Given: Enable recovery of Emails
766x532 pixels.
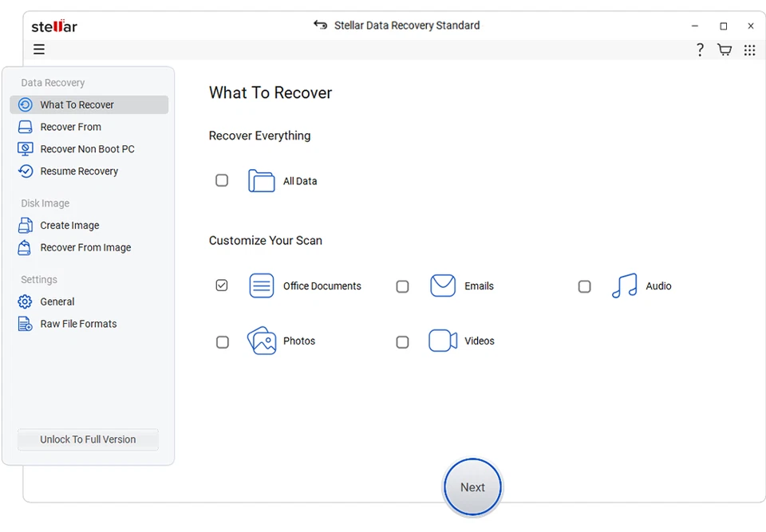Looking at the screenshot, I should [x=402, y=285].
